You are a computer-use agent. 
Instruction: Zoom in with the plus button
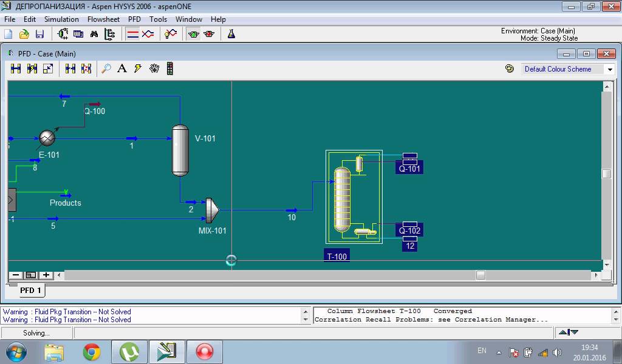pyautogui.click(x=46, y=275)
